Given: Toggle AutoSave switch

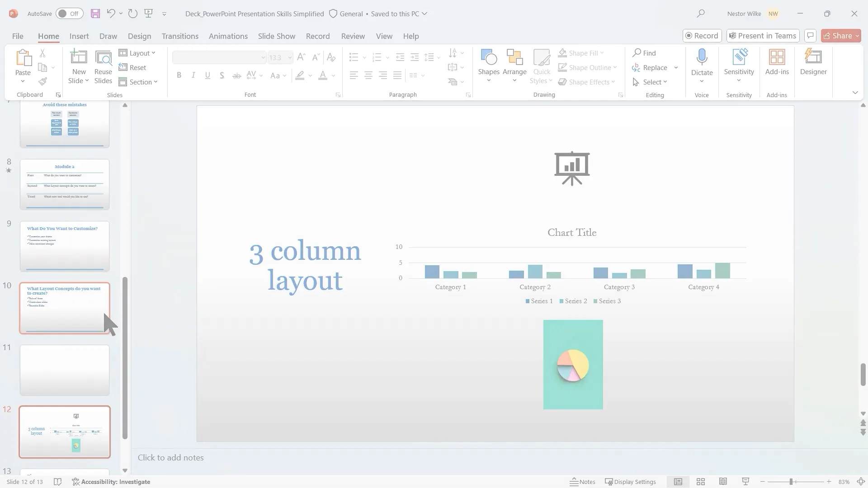Looking at the screenshot, I should pos(69,14).
